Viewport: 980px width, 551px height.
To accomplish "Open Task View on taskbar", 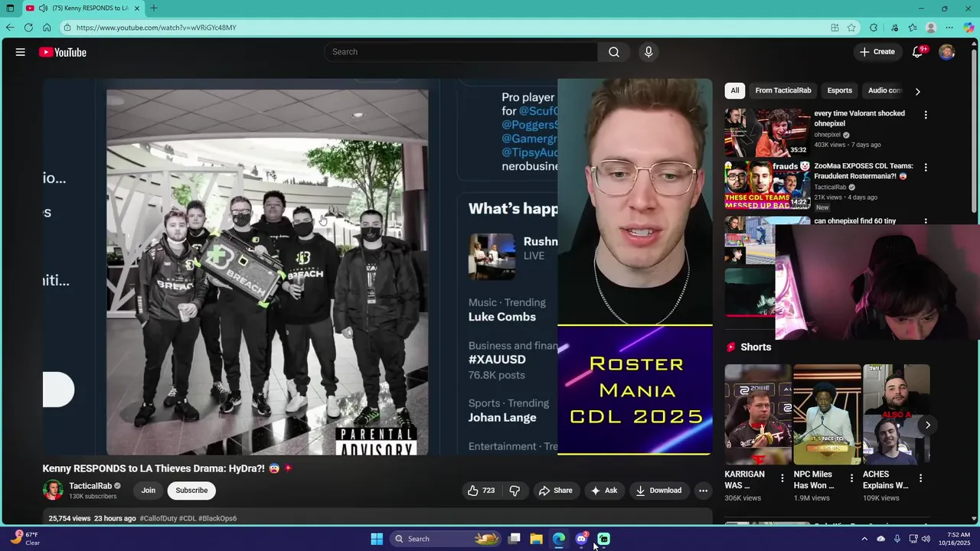I will (514, 539).
